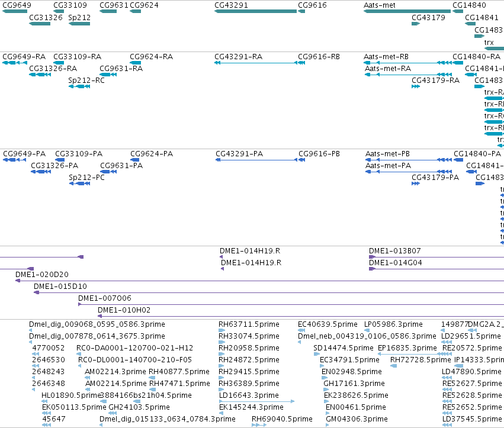Click the CG9649 gene label
Viewport: 504px width, 428px height.
point(17,5)
